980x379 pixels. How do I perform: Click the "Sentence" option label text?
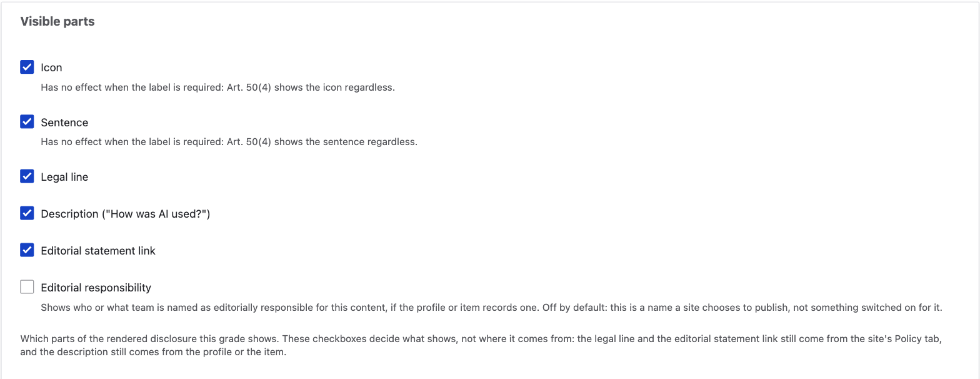pos(64,123)
